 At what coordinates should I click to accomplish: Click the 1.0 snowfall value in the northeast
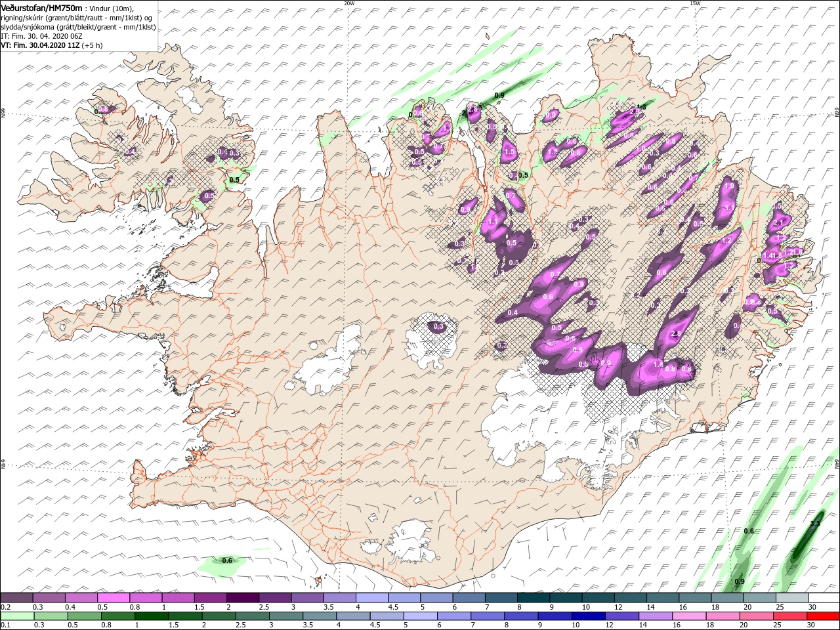tap(729, 186)
